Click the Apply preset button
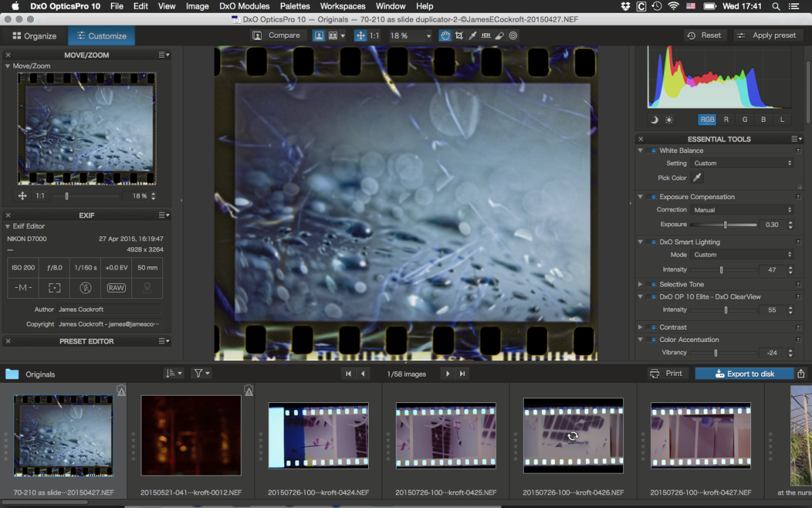Image resolution: width=812 pixels, height=508 pixels. 767,35
